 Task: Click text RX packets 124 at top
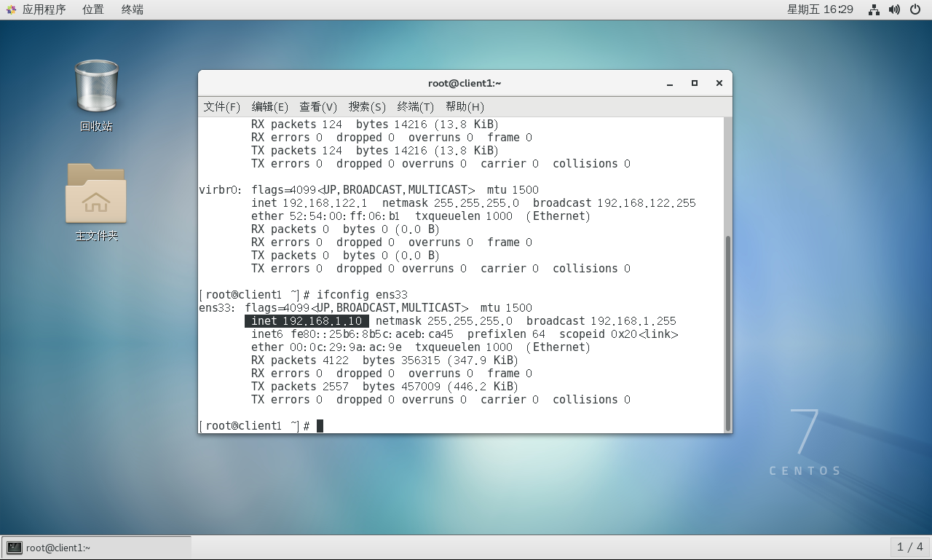point(296,125)
